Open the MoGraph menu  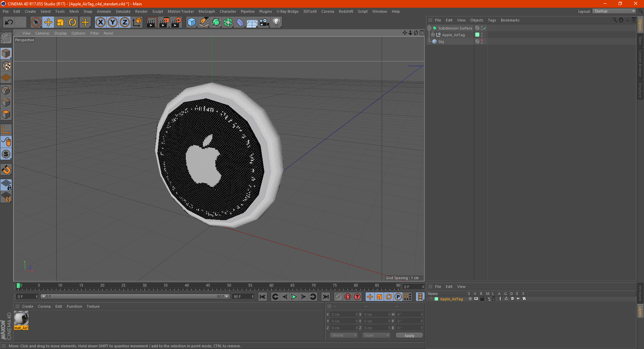pos(207,11)
